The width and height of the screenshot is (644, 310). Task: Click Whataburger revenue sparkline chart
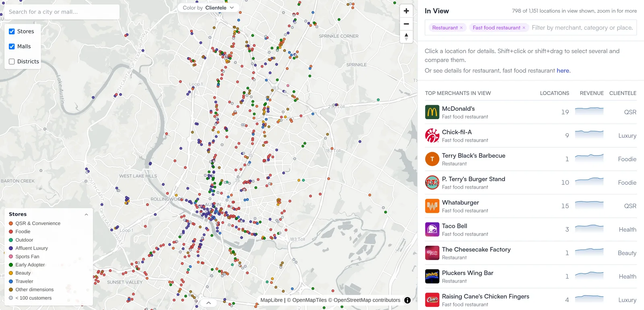[x=589, y=206]
